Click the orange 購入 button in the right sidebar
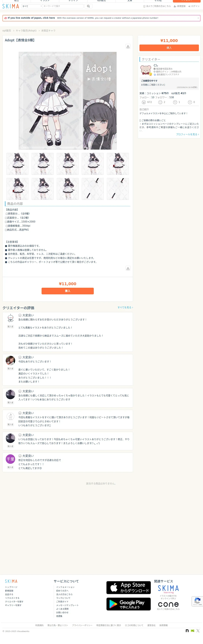Image resolution: width=203 pixels, height=644 pixels. point(169,48)
